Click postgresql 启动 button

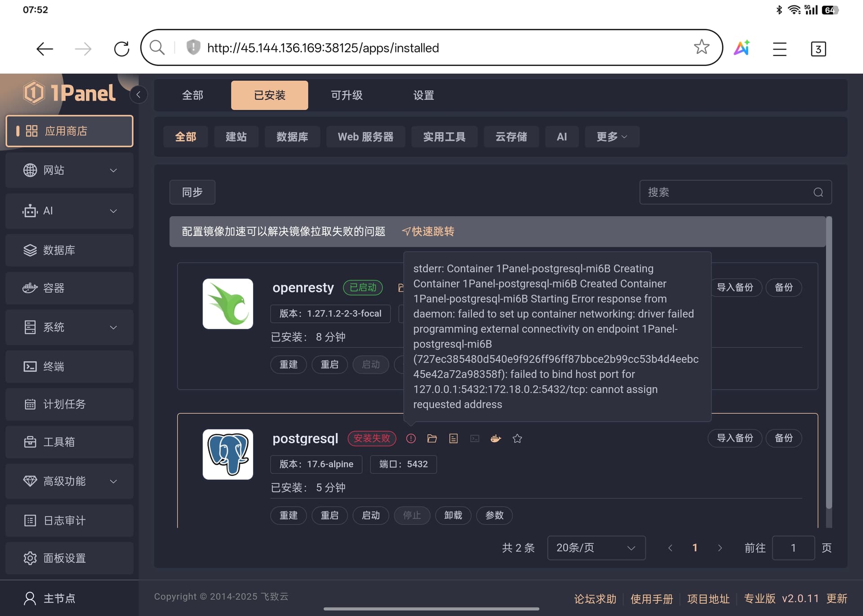(371, 515)
